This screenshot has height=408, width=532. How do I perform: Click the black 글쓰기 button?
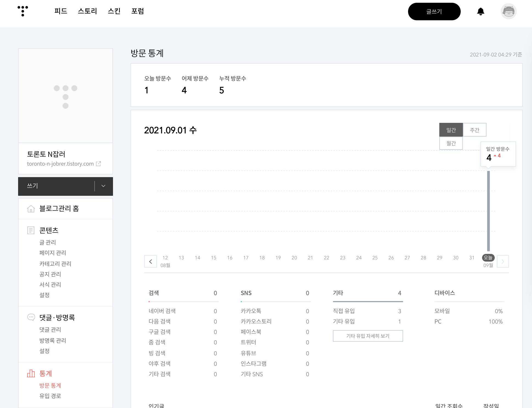pyautogui.click(x=434, y=12)
